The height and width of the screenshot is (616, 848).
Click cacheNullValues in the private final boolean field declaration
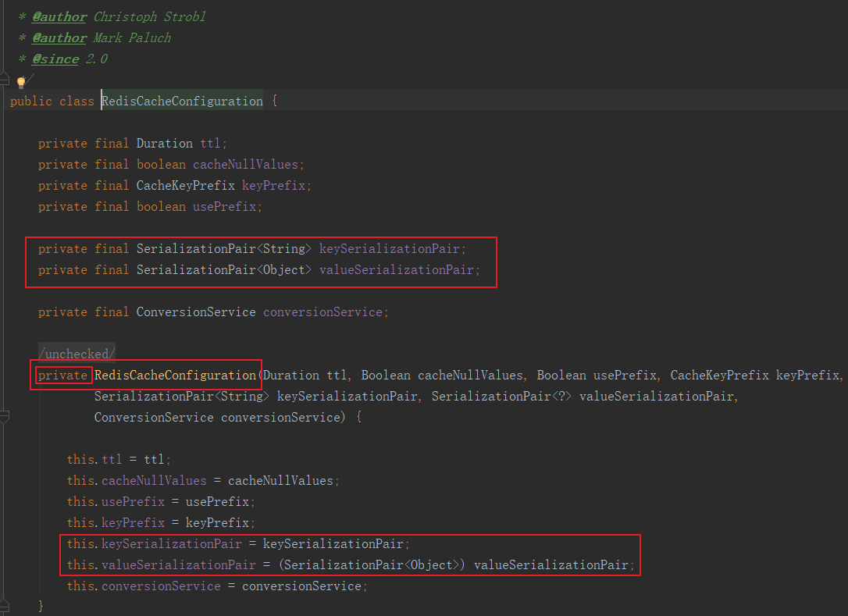245,165
